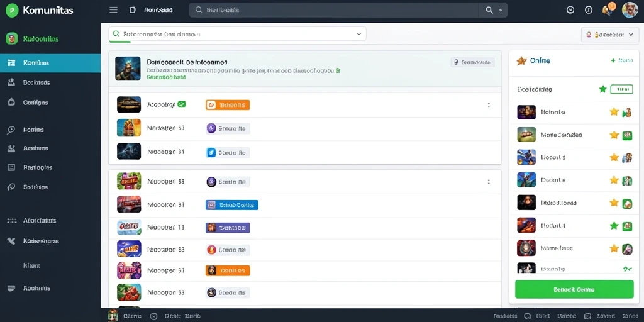Expand the plus link in the Online panel header
The width and height of the screenshot is (644, 322).
622,60
